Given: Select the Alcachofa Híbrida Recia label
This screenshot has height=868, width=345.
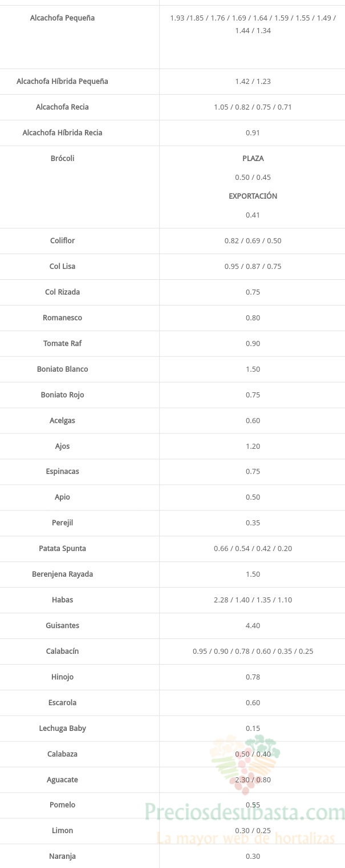Looking at the screenshot, I should (63, 132).
